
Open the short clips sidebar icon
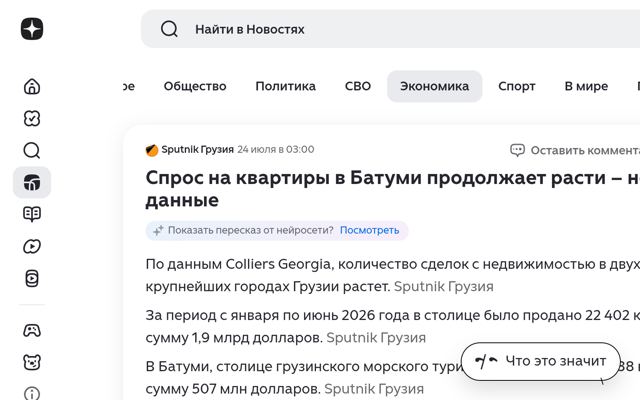pos(32,279)
